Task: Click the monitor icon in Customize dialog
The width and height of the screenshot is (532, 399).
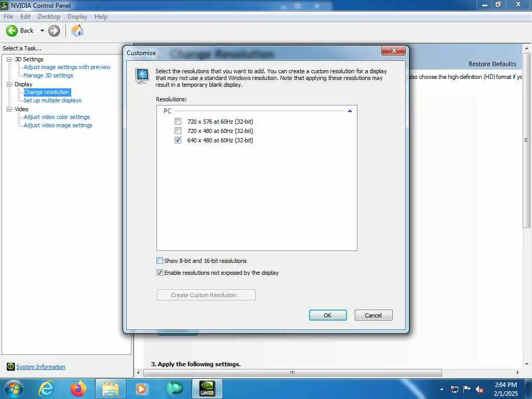Action: (x=142, y=76)
